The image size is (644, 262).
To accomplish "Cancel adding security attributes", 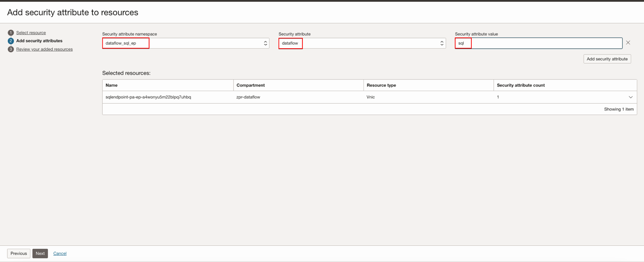I will [x=60, y=253].
